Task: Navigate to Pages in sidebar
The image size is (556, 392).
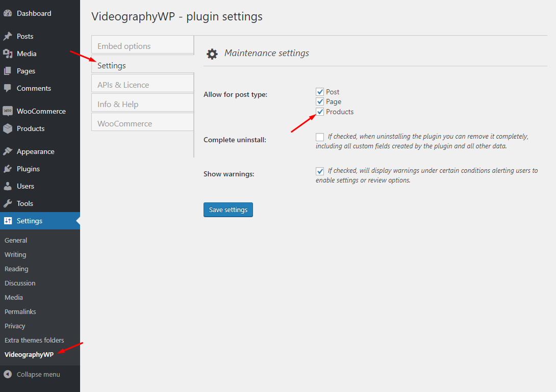Action: 26,71
